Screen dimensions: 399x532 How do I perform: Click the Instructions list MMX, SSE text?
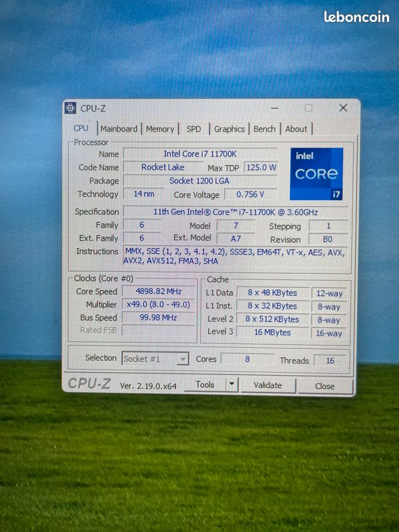pos(235,256)
